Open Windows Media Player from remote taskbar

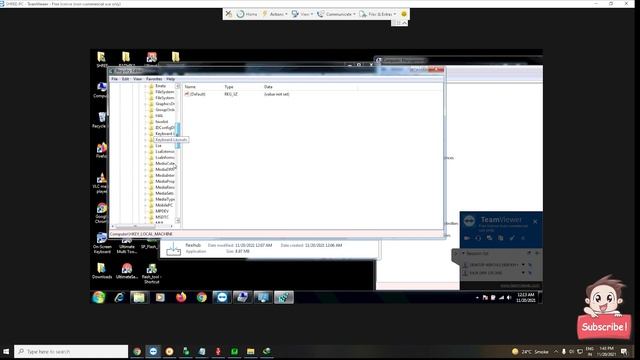(160, 297)
